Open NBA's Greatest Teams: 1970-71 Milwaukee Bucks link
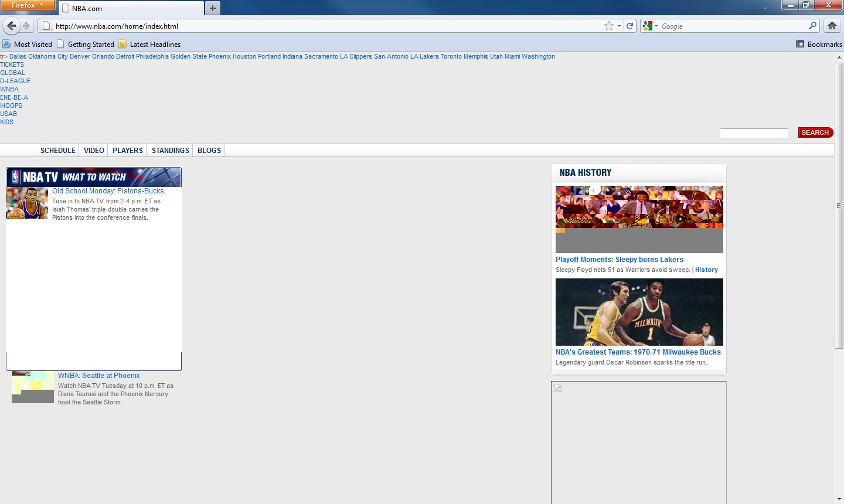 638,352
